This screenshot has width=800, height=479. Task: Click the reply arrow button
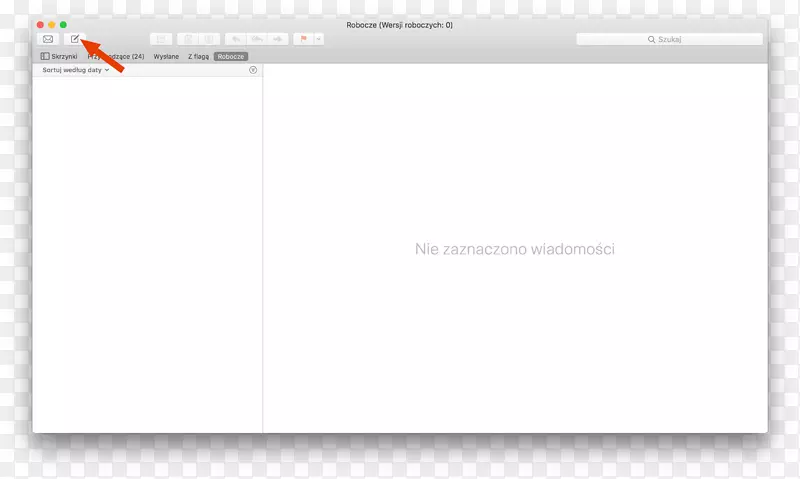tap(236, 39)
